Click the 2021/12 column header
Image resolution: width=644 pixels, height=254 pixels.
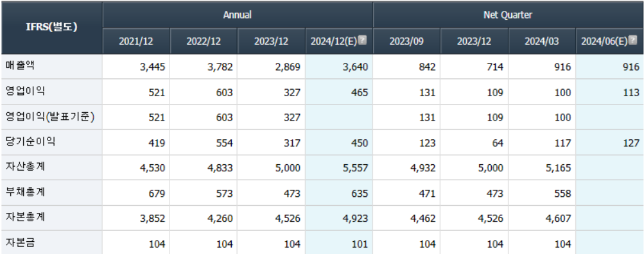[136, 42]
